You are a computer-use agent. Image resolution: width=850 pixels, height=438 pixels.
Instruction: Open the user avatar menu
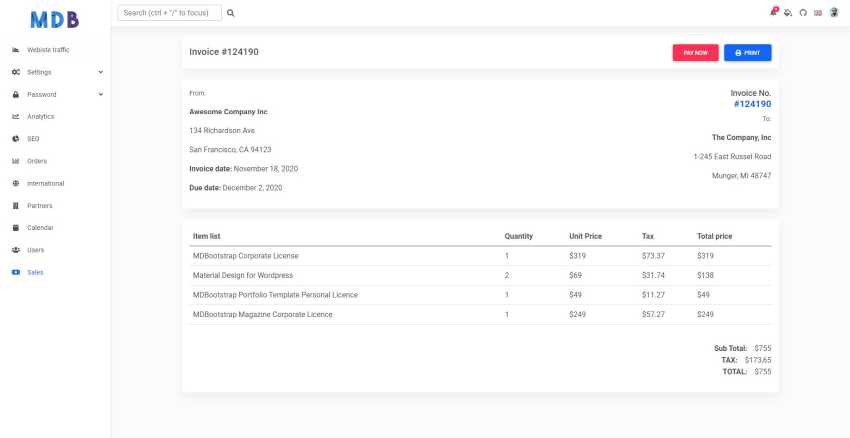pos(834,12)
